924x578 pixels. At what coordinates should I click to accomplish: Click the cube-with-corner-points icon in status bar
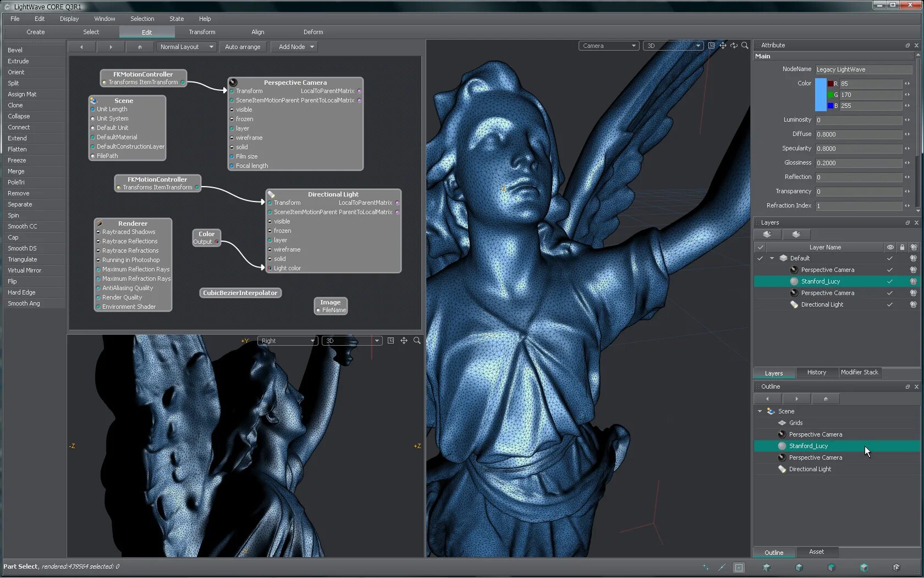tap(767, 568)
